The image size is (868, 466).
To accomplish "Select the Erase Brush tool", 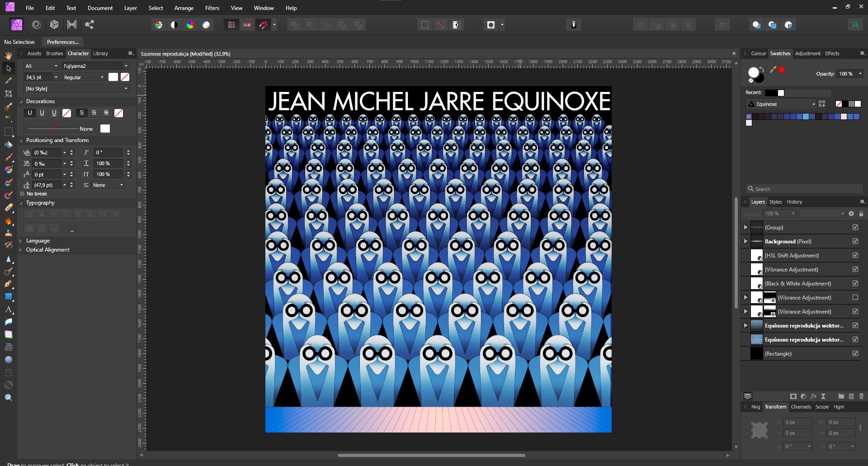I will [x=8, y=208].
